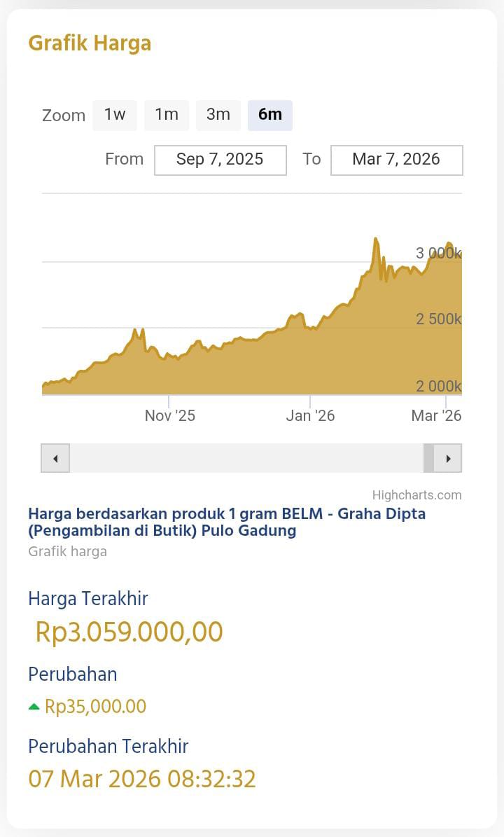Click the Nov '25 x-axis label
This screenshot has width=504, height=837.
tap(170, 416)
